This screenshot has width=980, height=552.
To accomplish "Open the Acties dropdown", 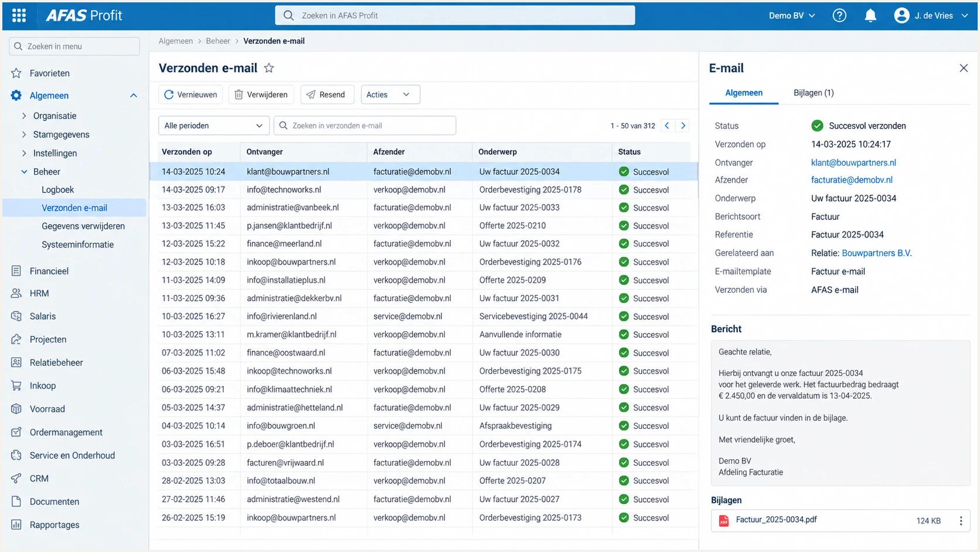I will point(390,94).
